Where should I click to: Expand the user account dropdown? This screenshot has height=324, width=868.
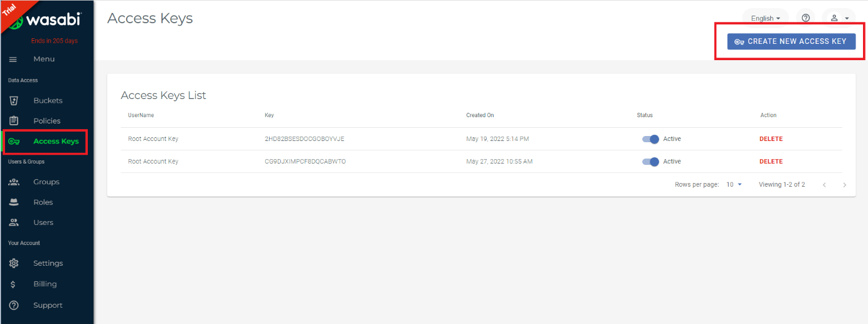pyautogui.click(x=839, y=18)
